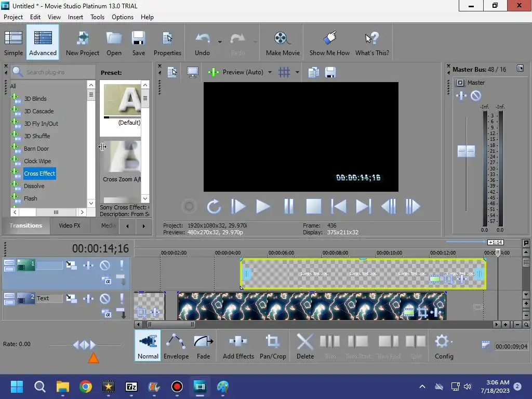Open the Make Movie wizard

(x=283, y=43)
